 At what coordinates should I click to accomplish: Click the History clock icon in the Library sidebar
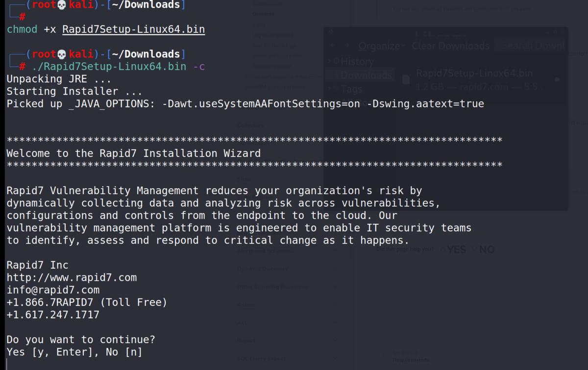click(336, 61)
